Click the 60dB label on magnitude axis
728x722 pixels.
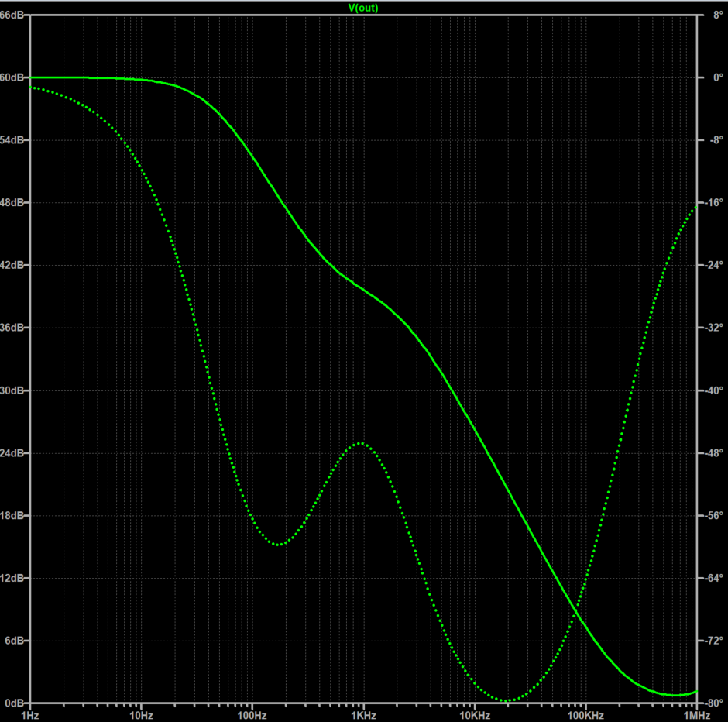14,77
